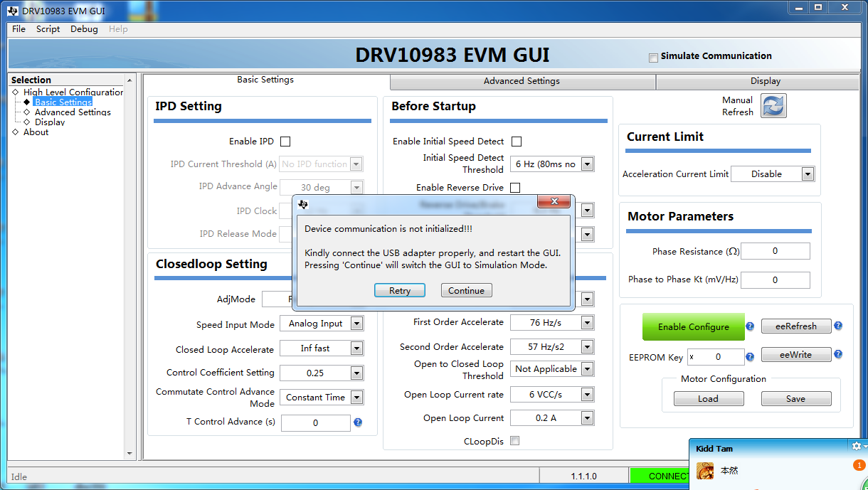Check Enable Reverse Drive
Viewport: 868px width, 490px height.
pyautogui.click(x=515, y=188)
